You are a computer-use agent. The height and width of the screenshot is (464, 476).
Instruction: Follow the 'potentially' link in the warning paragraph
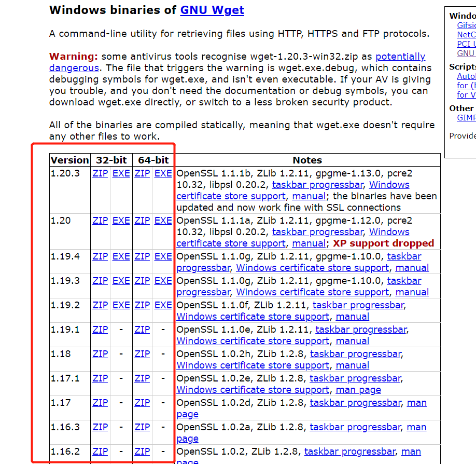click(400, 57)
